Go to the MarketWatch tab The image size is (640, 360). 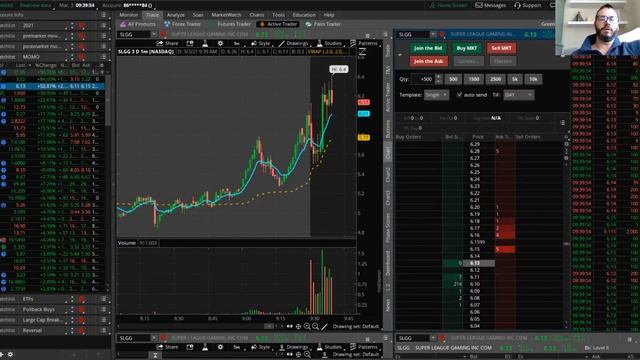pyautogui.click(x=226, y=15)
